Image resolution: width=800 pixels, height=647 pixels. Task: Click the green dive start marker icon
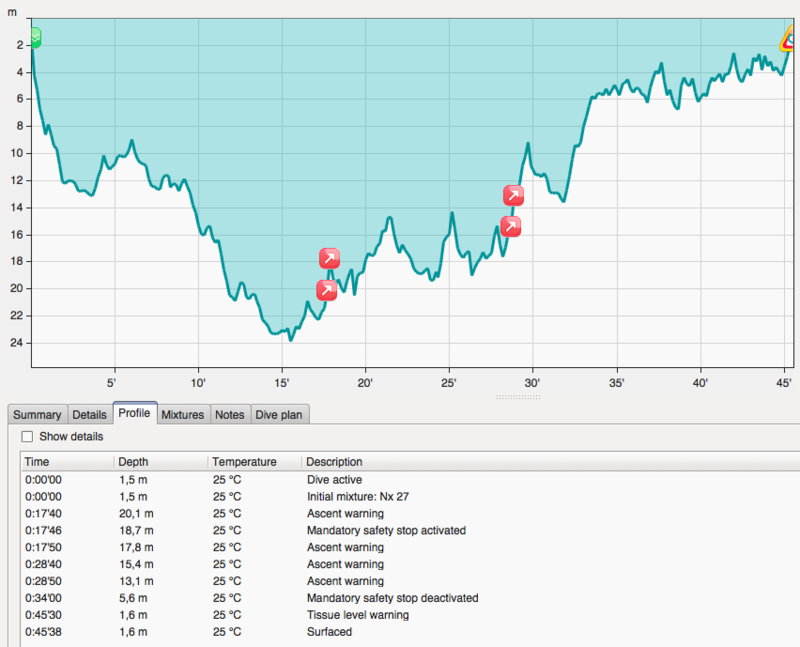point(36,38)
